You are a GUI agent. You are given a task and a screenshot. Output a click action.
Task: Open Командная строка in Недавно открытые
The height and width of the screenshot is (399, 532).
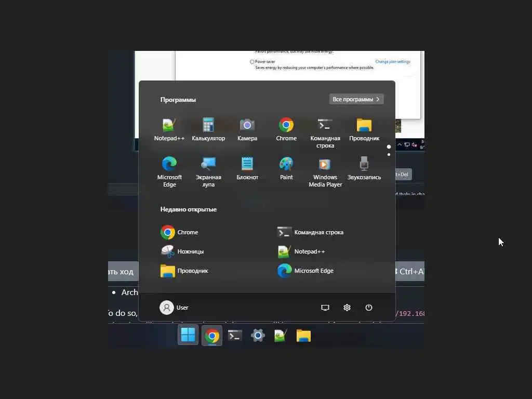coord(311,232)
